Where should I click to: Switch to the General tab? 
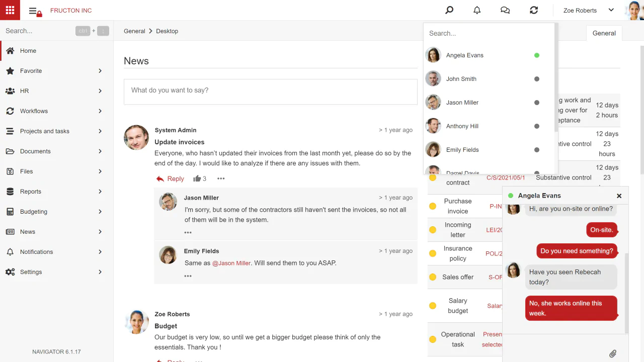pos(604,33)
